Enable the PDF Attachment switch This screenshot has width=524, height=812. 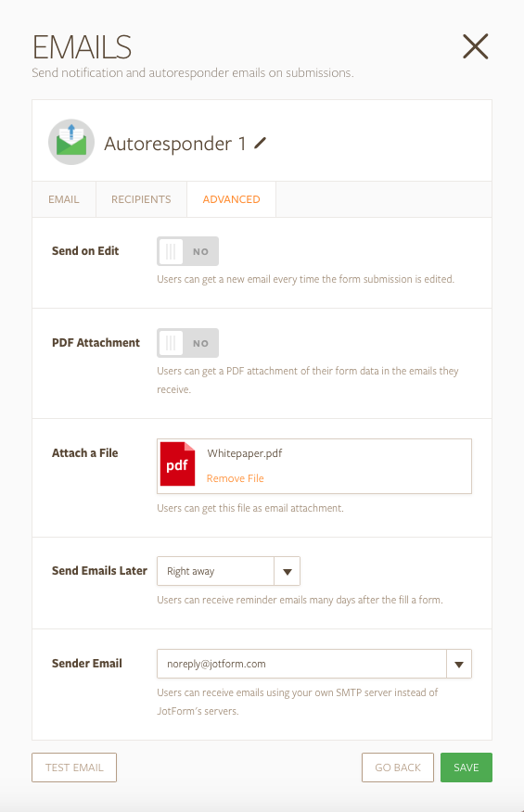187,343
